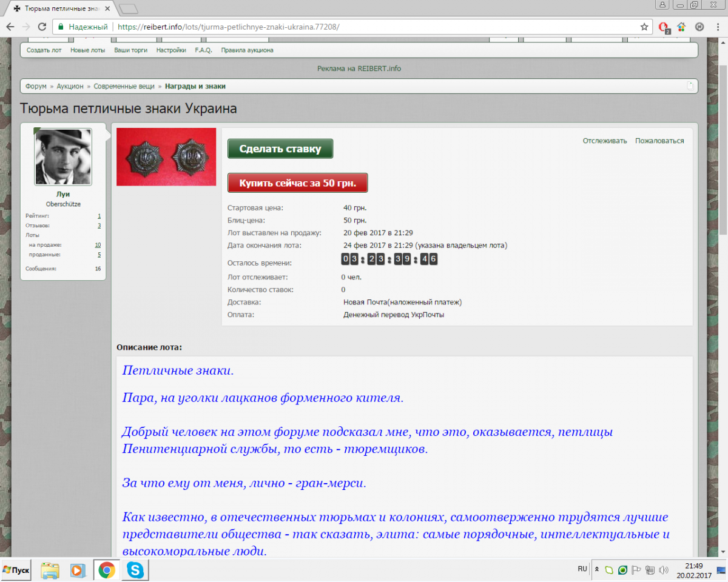Viewport: 728px width, 582px height.
Task: Open the Настройки menu item
Action: coord(171,50)
